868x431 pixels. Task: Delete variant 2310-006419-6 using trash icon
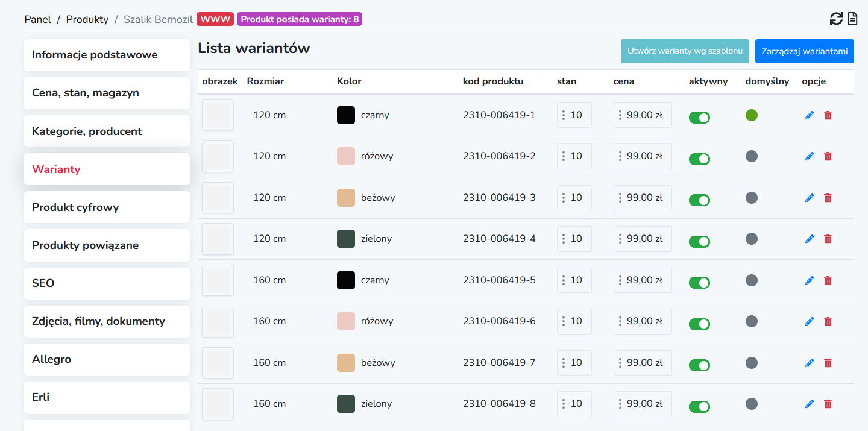coord(828,321)
